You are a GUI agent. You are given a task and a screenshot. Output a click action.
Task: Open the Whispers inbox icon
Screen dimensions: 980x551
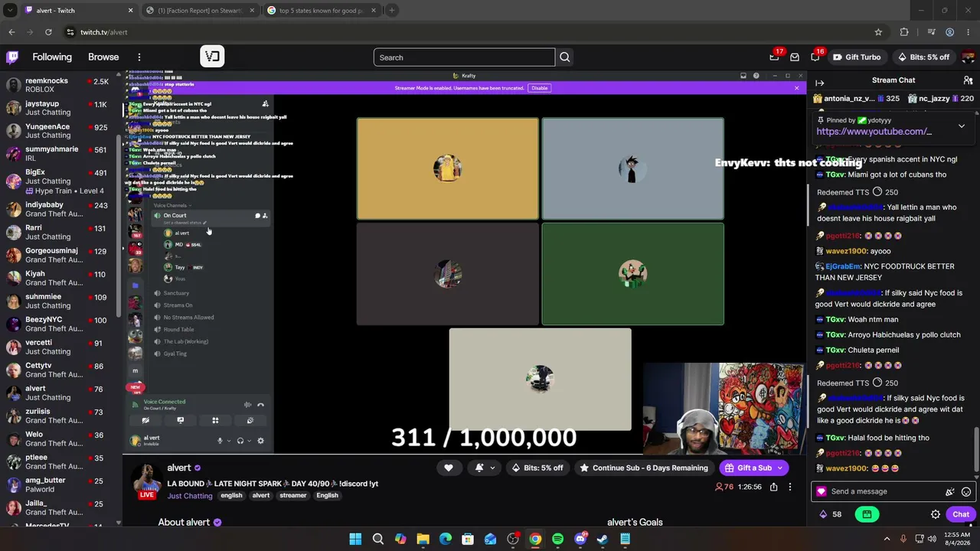tap(795, 57)
